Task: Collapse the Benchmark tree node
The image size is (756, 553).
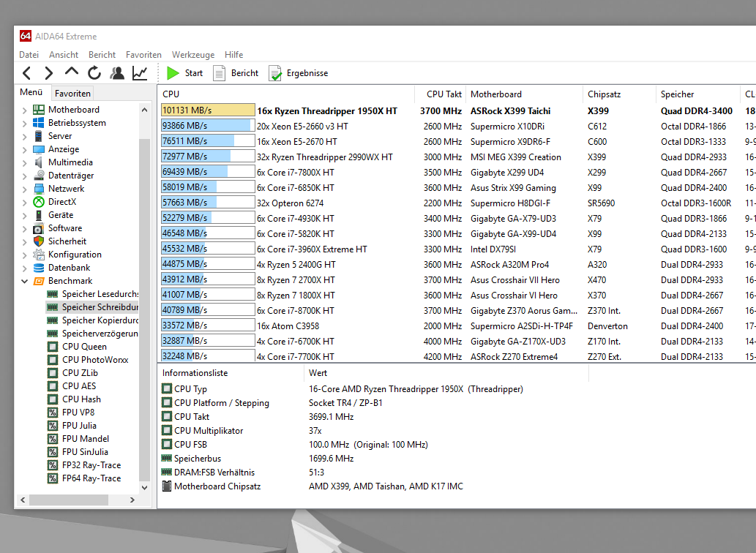Action: click(x=25, y=281)
